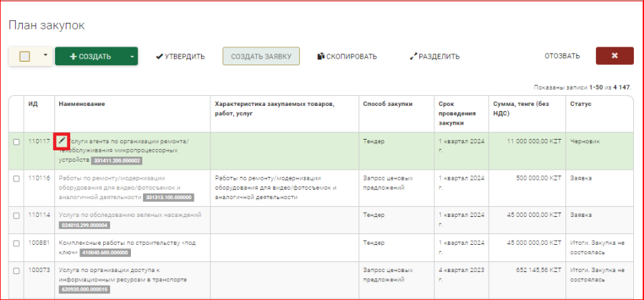Click the red X cancel button
The width and height of the screenshot is (644, 300).
[x=614, y=56]
